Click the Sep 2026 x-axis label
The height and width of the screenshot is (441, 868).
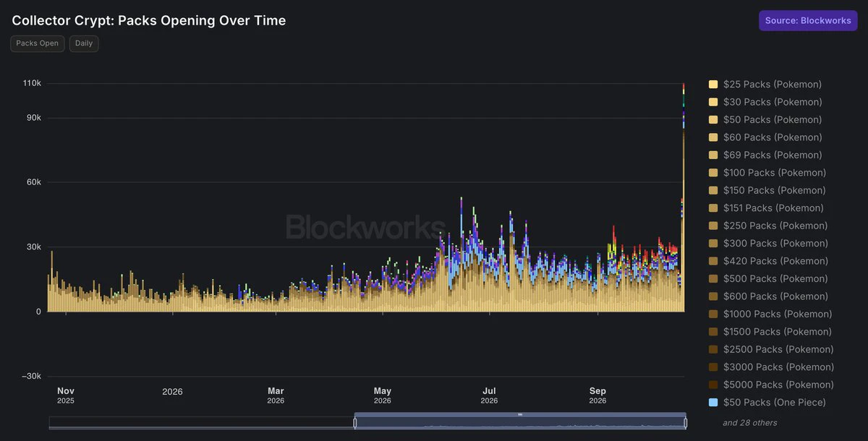click(597, 395)
